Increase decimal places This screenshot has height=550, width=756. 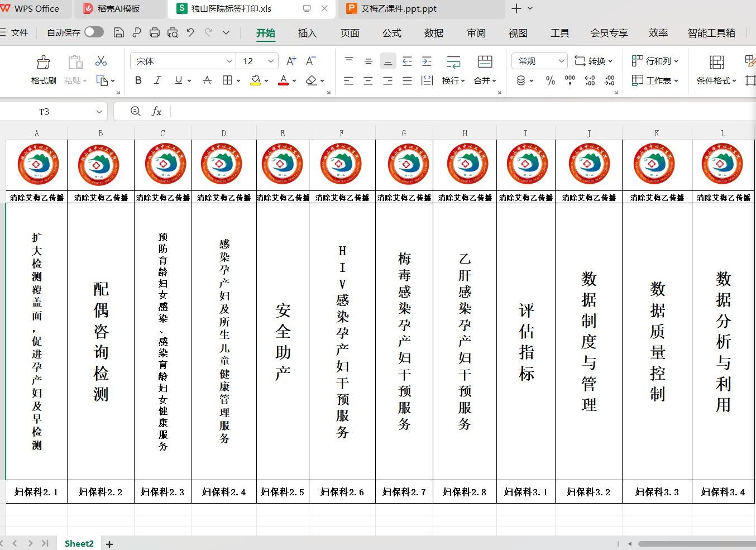click(590, 80)
